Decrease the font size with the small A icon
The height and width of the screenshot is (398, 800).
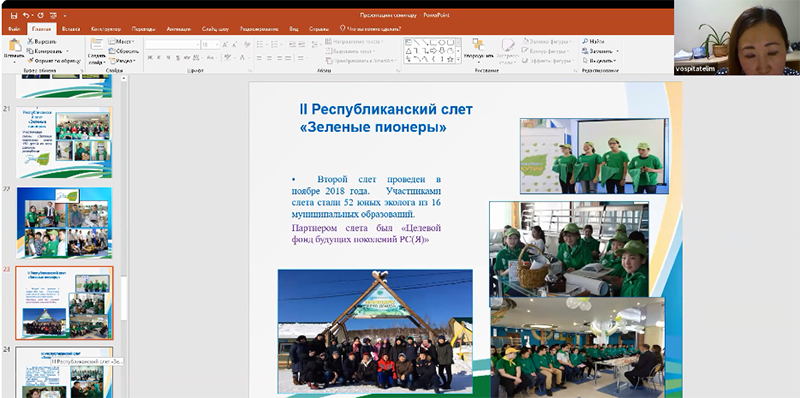235,45
